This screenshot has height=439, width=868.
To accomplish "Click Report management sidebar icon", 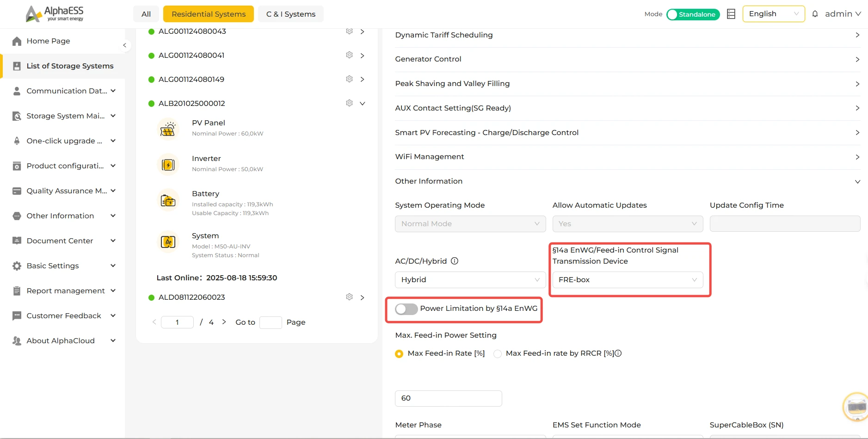I will (x=17, y=291).
